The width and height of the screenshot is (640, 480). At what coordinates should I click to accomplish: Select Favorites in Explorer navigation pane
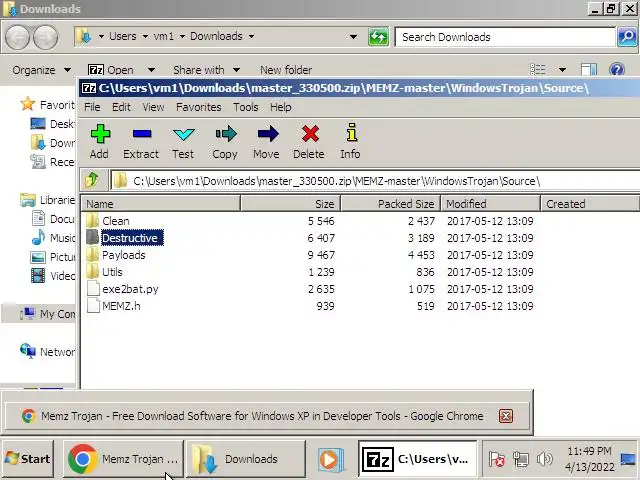click(48, 104)
